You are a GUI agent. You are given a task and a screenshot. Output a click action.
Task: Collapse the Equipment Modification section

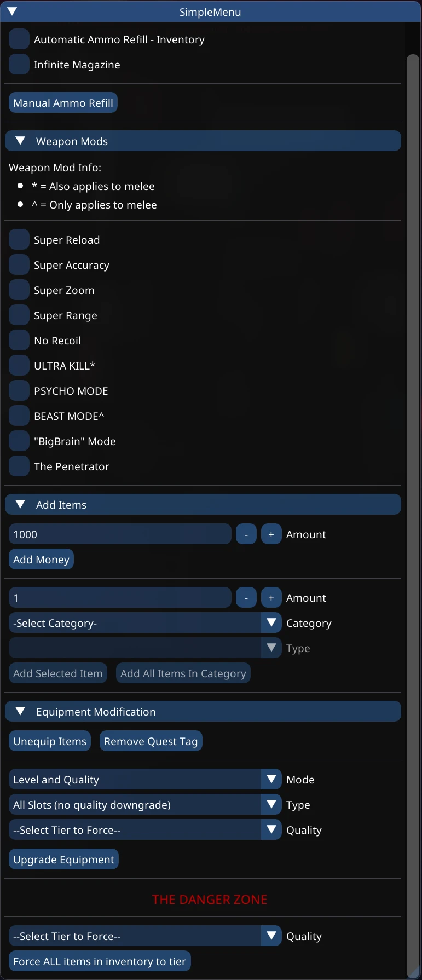[20, 711]
